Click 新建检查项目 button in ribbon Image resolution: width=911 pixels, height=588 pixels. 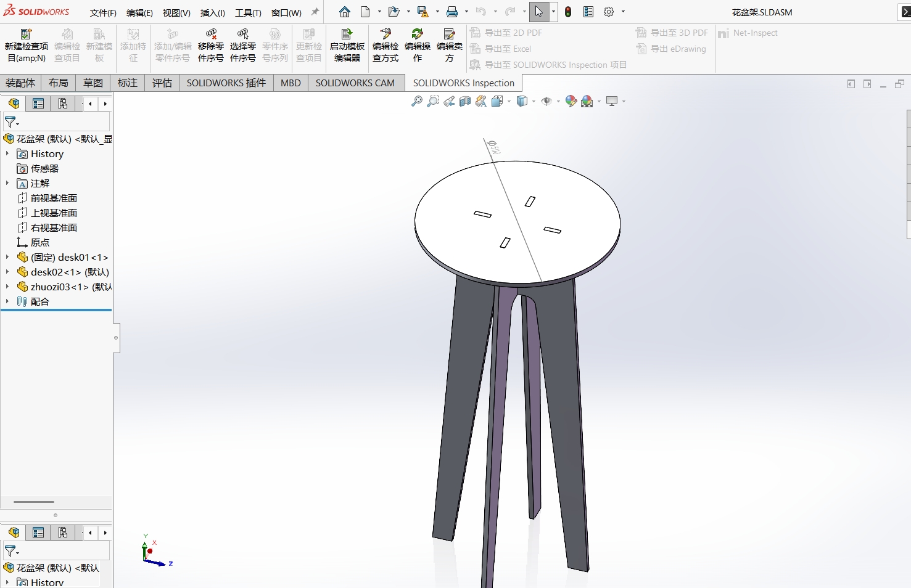coord(27,45)
